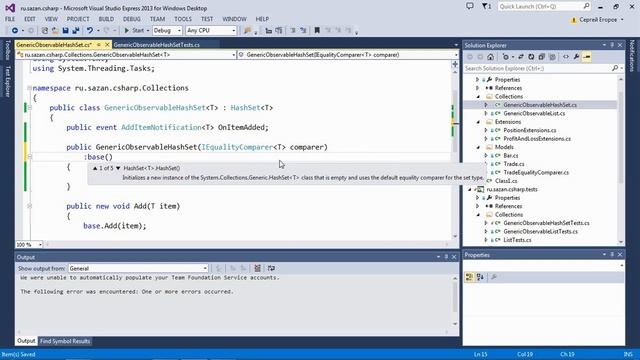Screen dimensions: 640x360
Task: Click the notifications flag icon
Action: pos(486,7)
